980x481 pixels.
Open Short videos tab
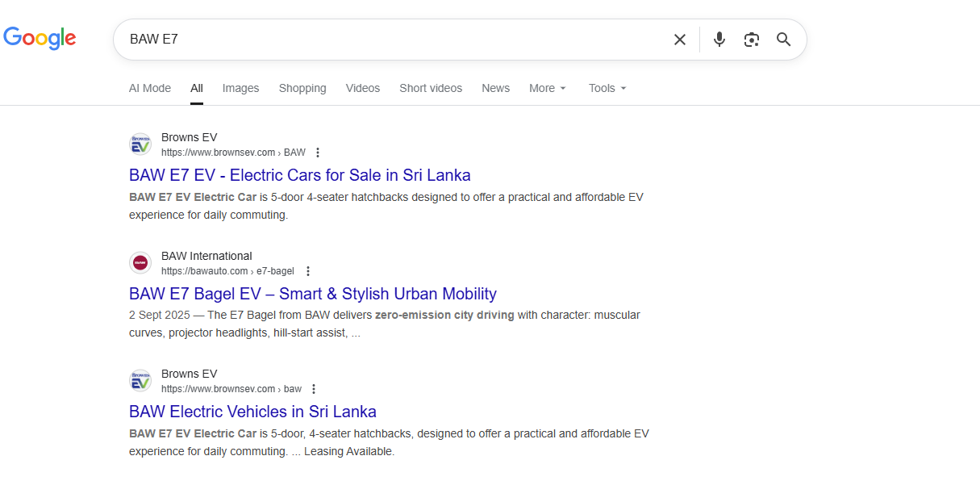point(431,88)
